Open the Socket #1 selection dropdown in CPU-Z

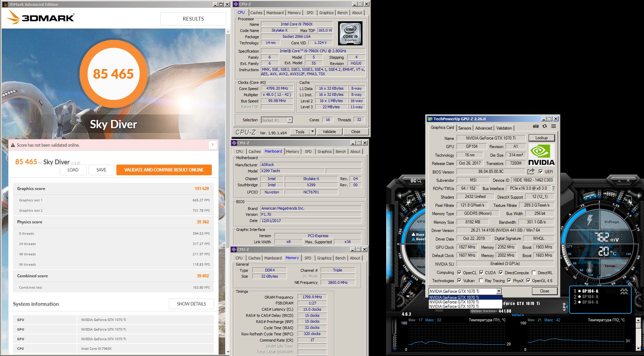290,120
